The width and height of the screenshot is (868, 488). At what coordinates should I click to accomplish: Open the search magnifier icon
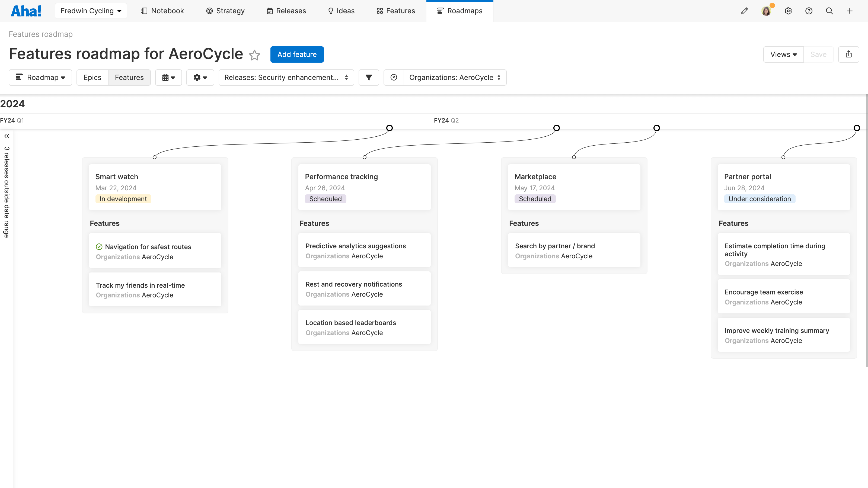coord(829,11)
